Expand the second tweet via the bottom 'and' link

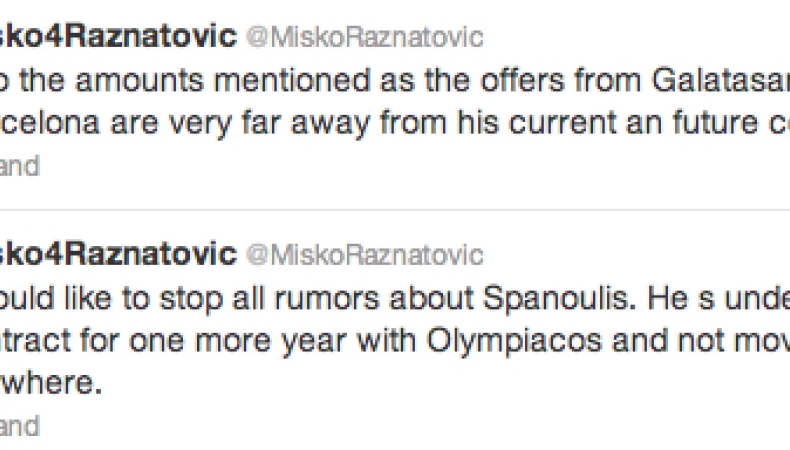tap(19, 426)
